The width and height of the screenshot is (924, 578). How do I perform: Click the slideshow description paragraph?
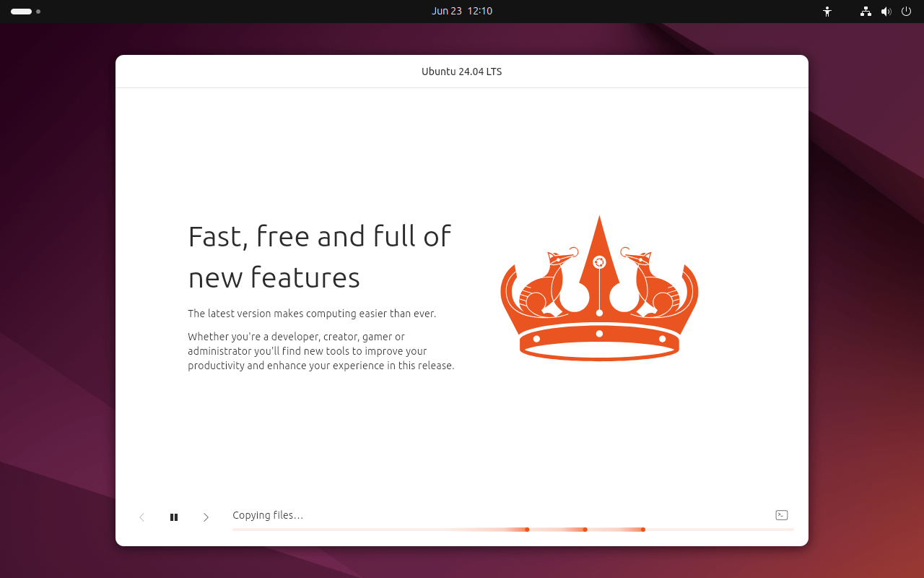click(321, 350)
